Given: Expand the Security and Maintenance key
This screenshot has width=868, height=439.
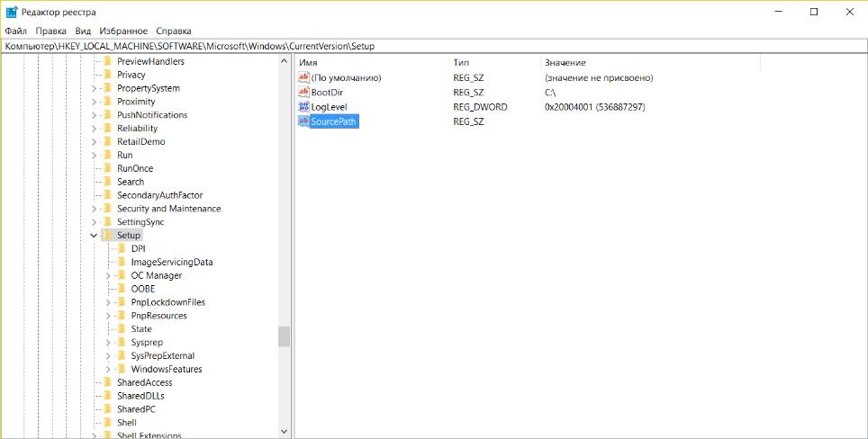Looking at the screenshot, I should click(x=94, y=209).
